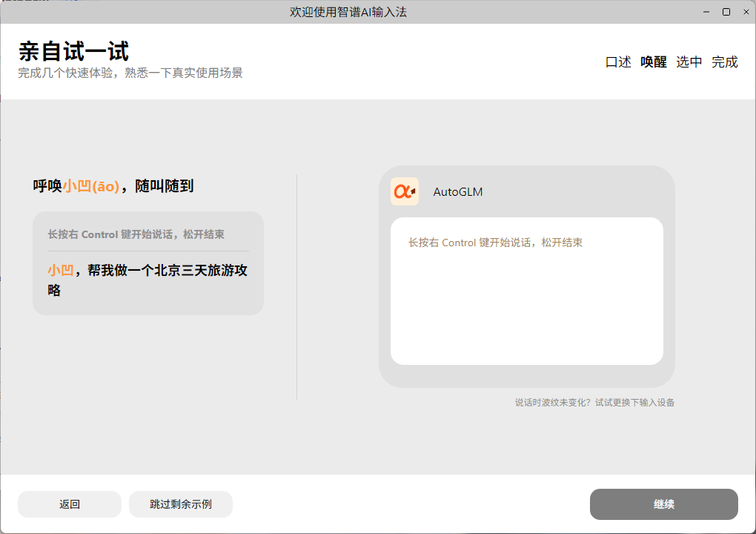Click 跳过剩余示例 to skip examples
Screen dimensions: 756x534
[181, 504]
